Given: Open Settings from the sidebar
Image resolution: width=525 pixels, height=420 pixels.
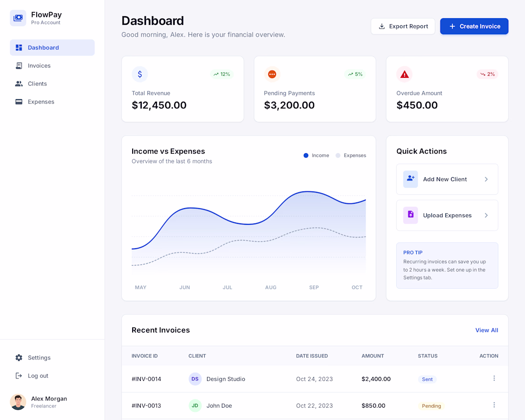Looking at the screenshot, I should point(52,357).
